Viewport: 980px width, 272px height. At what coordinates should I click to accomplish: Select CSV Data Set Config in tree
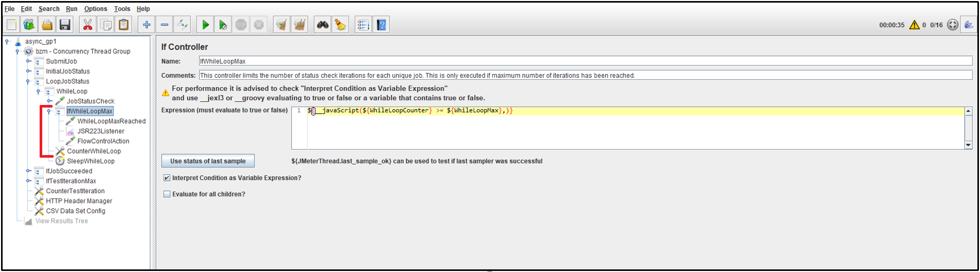[76, 211]
